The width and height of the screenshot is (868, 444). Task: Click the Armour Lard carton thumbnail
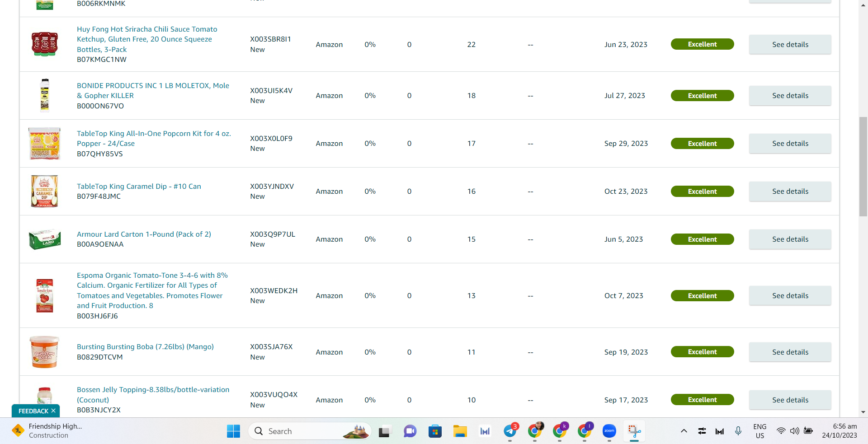[x=44, y=239]
